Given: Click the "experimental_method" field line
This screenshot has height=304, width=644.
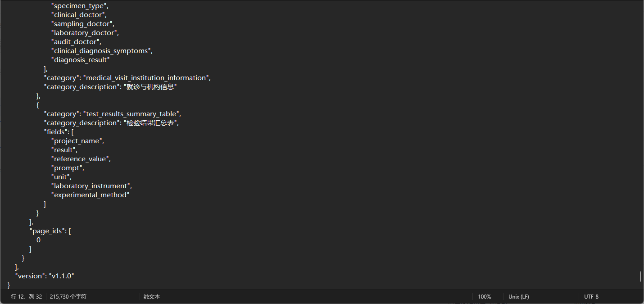Looking at the screenshot, I should [x=91, y=195].
